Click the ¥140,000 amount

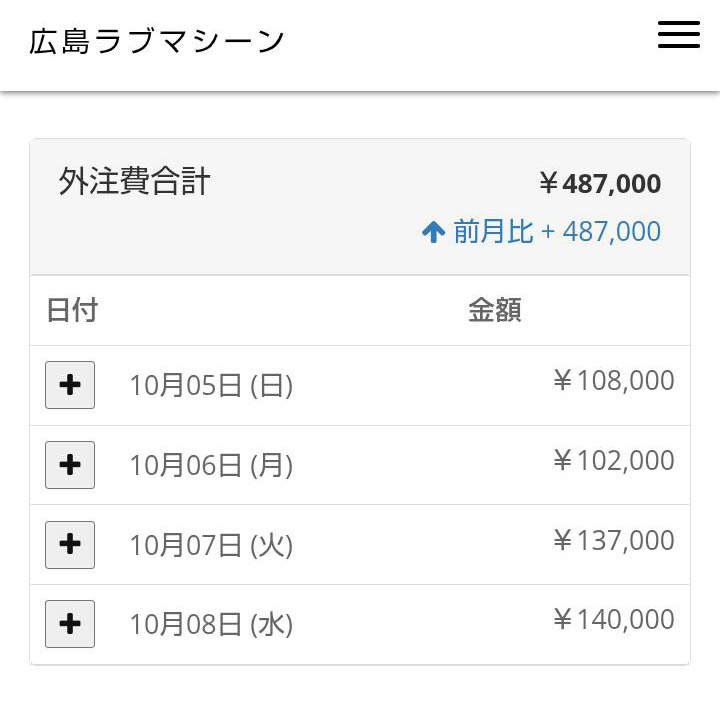tap(613, 620)
